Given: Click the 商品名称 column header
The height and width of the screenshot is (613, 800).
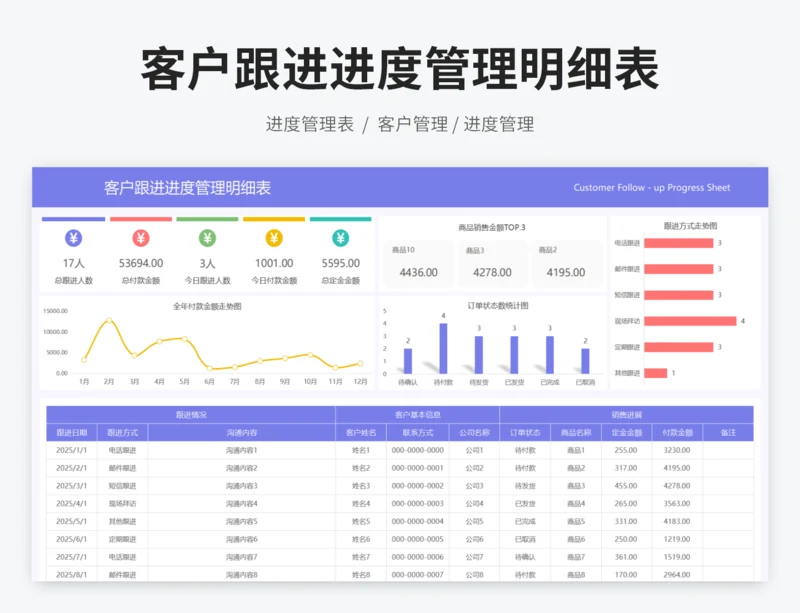Looking at the screenshot, I should tap(576, 432).
